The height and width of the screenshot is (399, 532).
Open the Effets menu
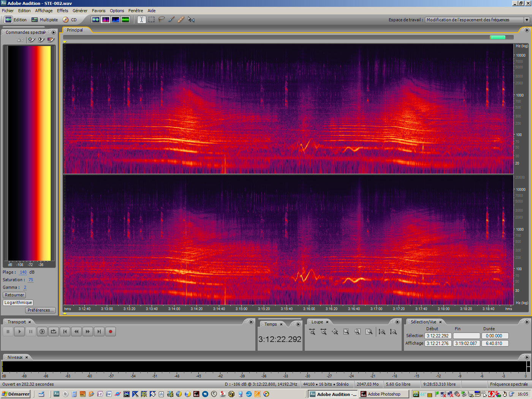[x=62, y=10]
